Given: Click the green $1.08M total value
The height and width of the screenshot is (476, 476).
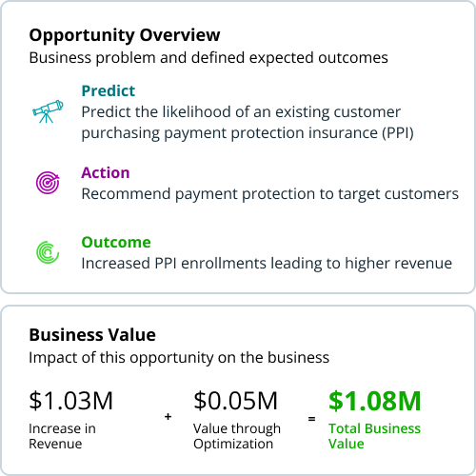Looking at the screenshot, I should click(x=375, y=401).
